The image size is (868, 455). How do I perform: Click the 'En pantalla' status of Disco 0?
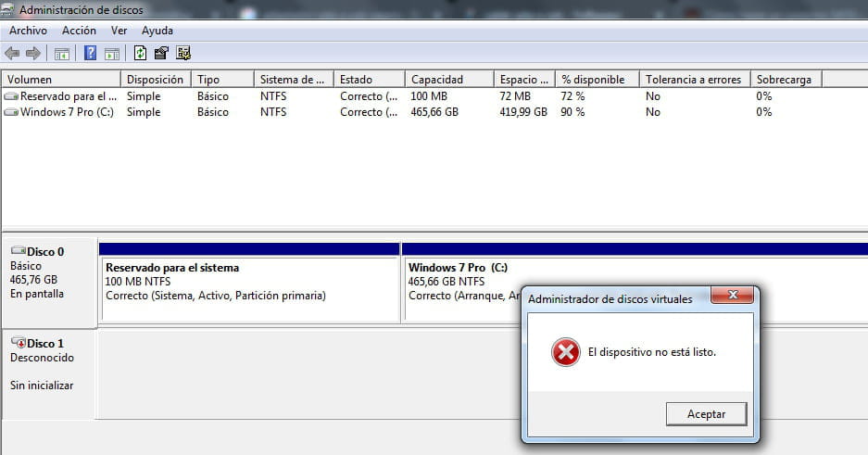pyautogui.click(x=36, y=294)
